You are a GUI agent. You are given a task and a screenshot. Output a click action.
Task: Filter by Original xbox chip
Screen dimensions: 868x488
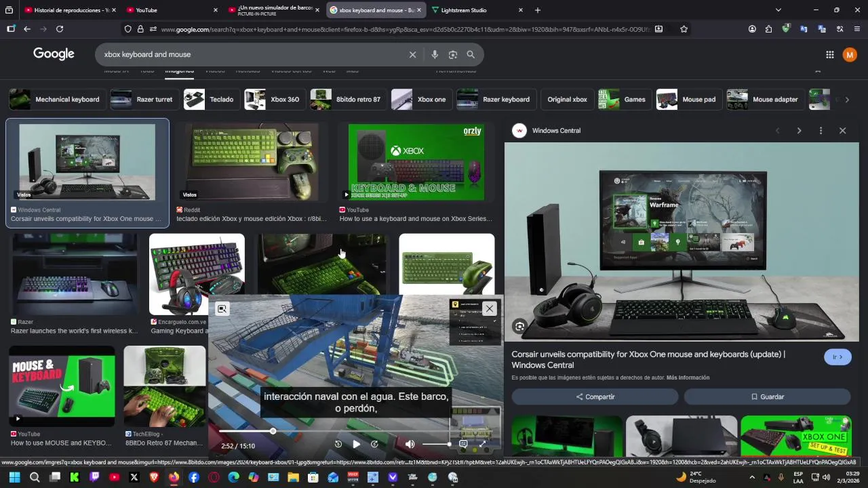[568, 100]
